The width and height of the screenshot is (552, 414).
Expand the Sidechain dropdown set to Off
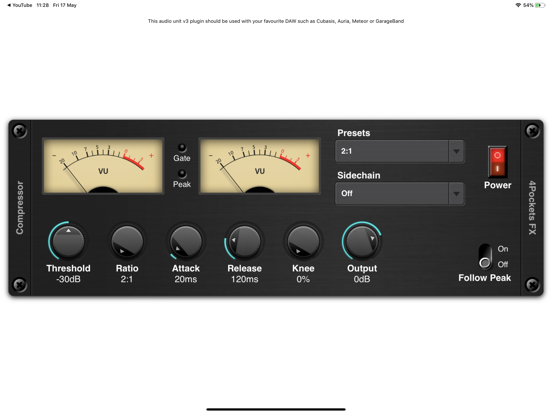(x=400, y=194)
